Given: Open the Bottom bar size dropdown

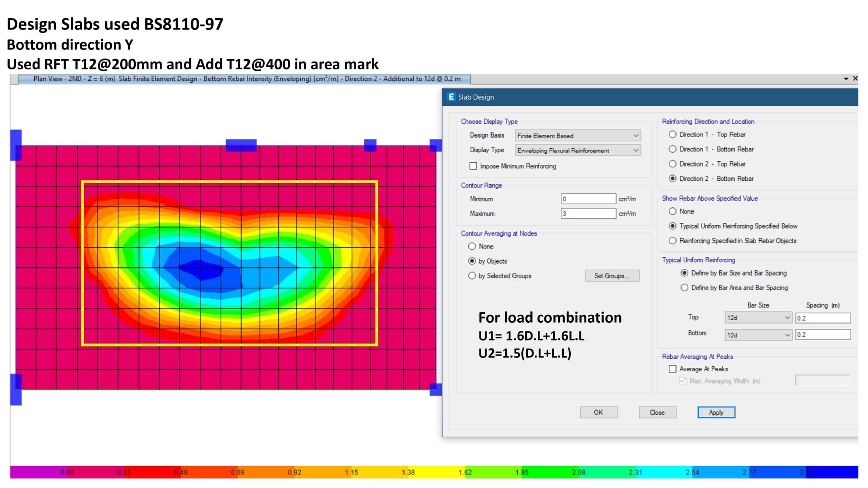Looking at the screenshot, I should coord(758,335).
